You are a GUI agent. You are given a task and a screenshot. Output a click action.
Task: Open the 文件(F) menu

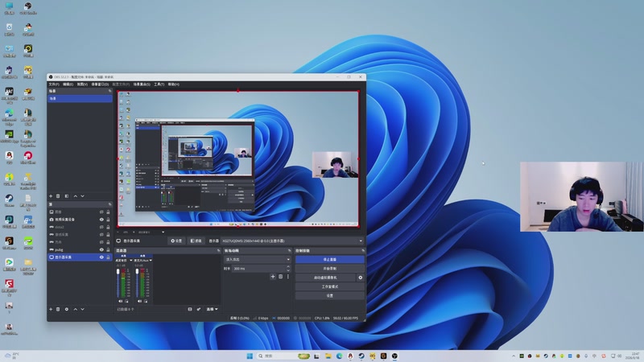54,84
